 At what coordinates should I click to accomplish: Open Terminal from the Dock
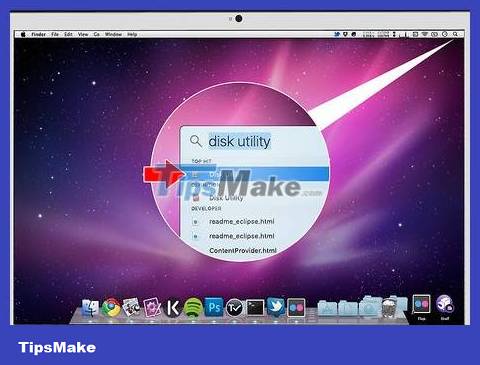point(255,308)
